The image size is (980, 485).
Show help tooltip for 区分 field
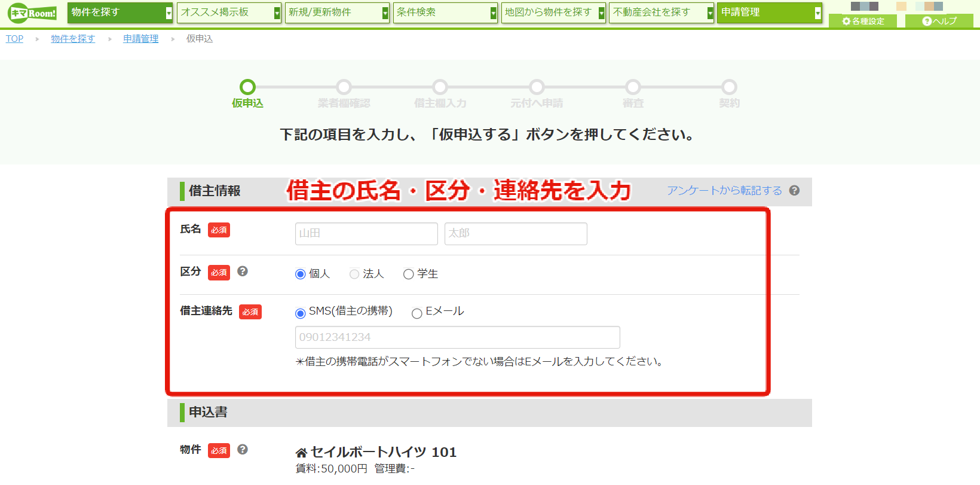(243, 271)
